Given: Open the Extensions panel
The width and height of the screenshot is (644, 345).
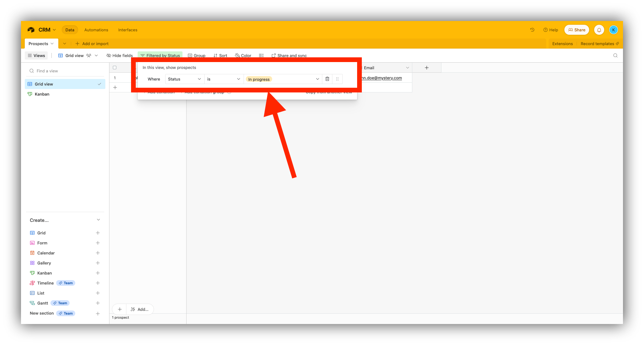Looking at the screenshot, I should point(562,44).
